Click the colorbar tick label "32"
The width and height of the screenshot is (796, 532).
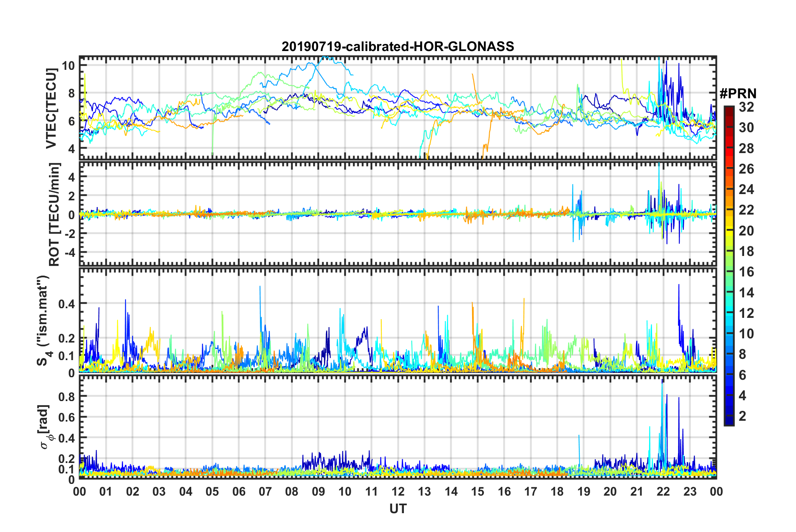[746, 107]
